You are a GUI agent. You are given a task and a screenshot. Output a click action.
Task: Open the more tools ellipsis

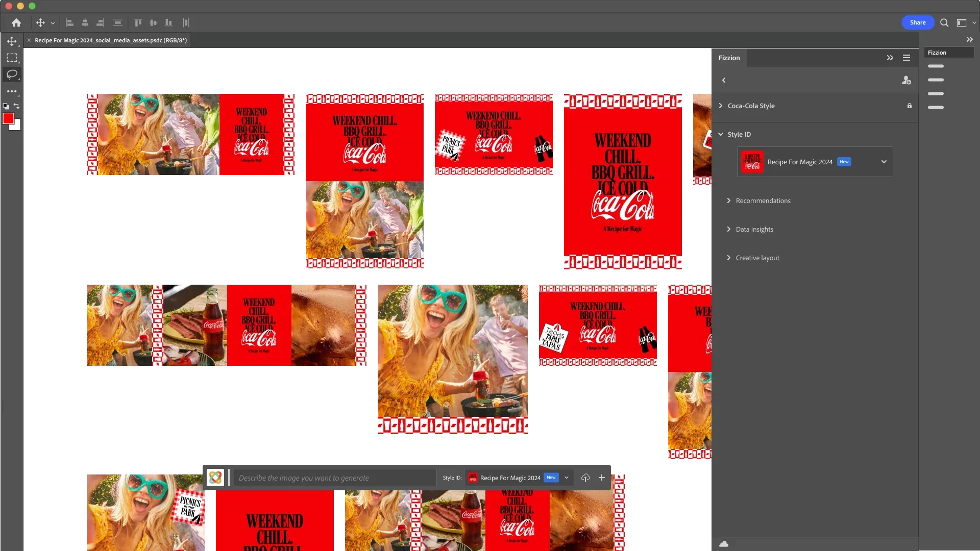point(12,91)
